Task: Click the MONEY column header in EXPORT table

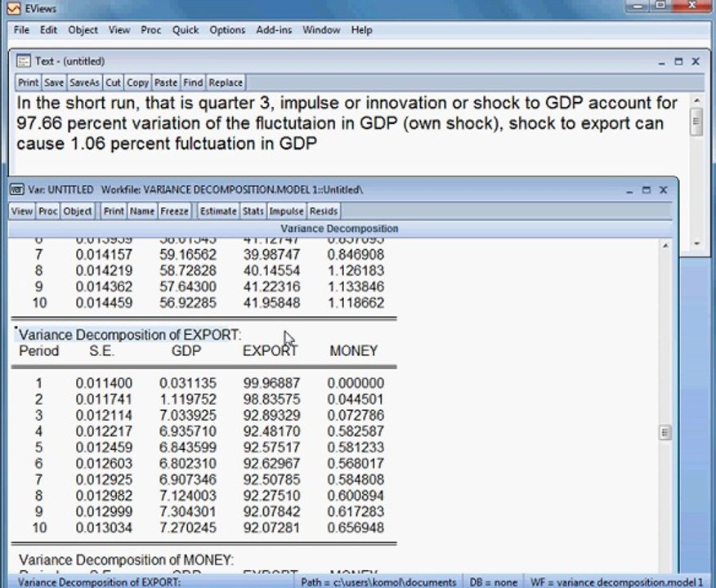Action: tap(353, 351)
